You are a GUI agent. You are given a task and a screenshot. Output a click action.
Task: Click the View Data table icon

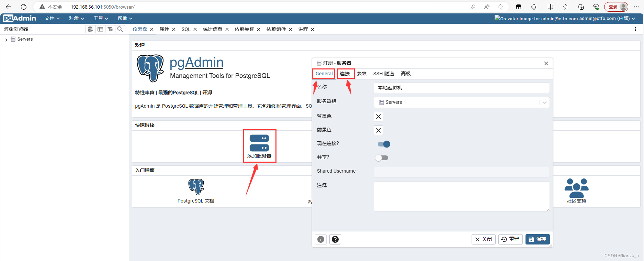pos(100,29)
